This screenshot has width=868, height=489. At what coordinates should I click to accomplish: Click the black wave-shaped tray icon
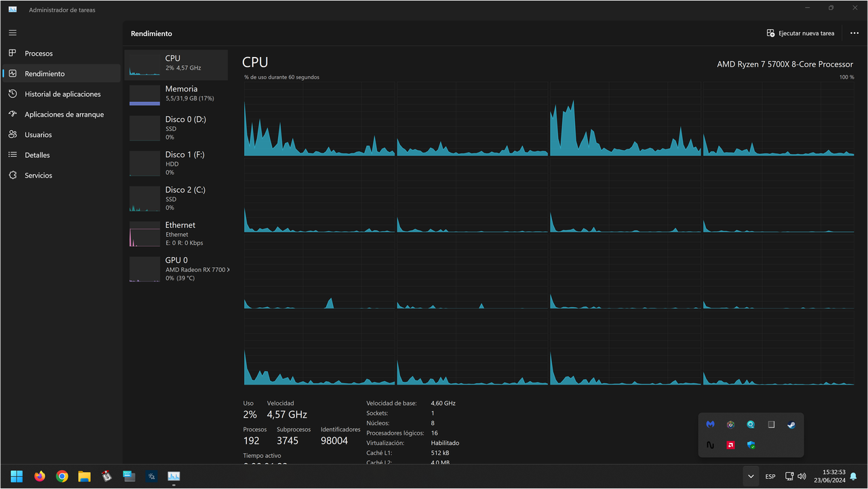(x=710, y=445)
